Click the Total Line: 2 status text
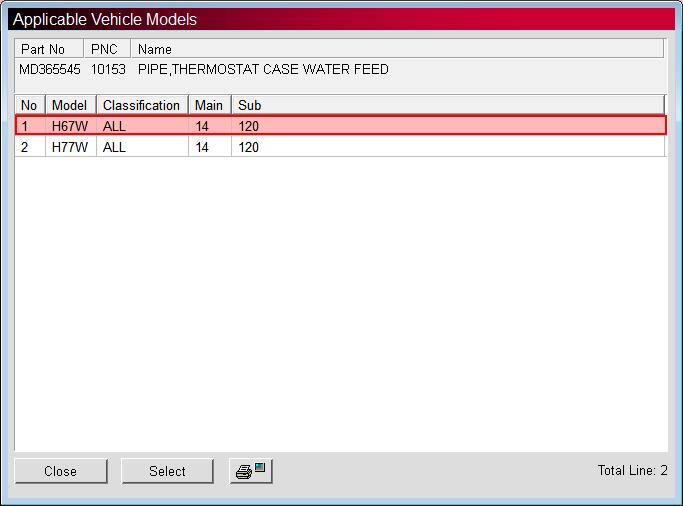Screen dimensions: 683x506 click(632, 470)
